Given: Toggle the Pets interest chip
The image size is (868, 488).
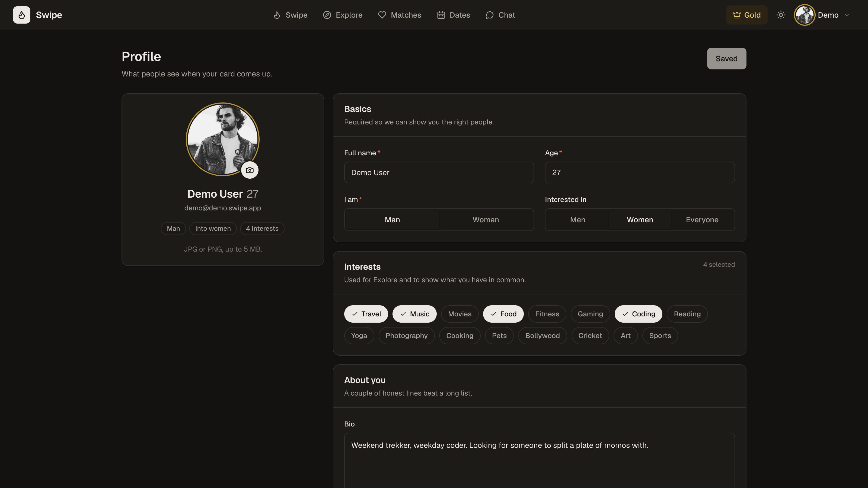Looking at the screenshot, I should click(499, 336).
